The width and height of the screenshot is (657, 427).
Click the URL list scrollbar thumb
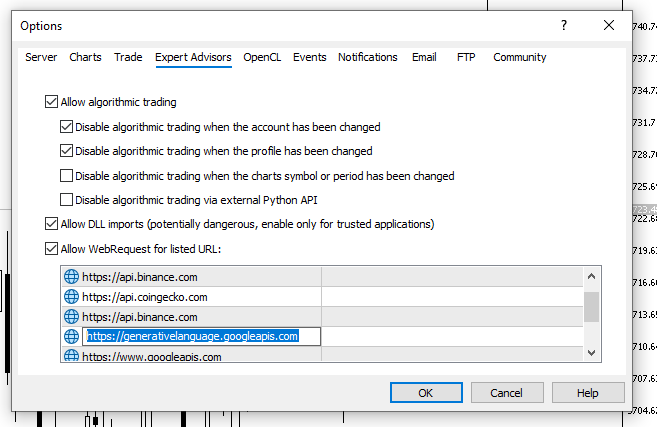[x=591, y=307]
